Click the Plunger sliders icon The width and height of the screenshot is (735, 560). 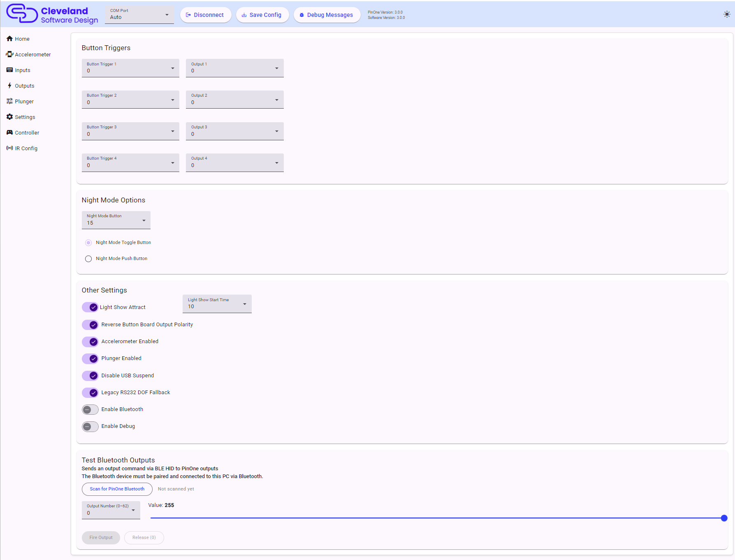click(9, 101)
